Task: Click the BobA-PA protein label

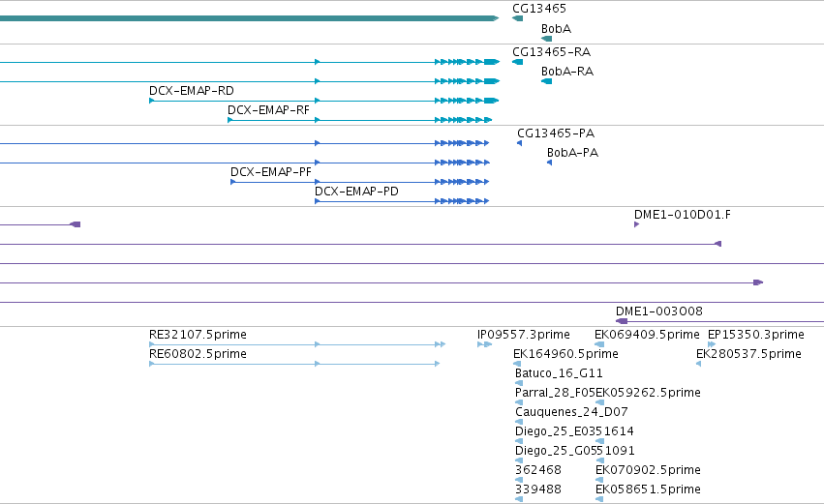Action: pyautogui.click(x=572, y=153)
